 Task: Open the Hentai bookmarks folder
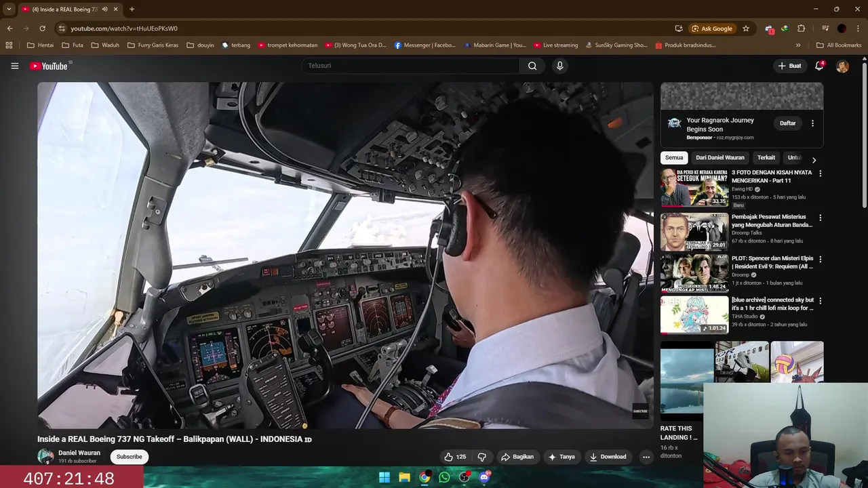40,45
